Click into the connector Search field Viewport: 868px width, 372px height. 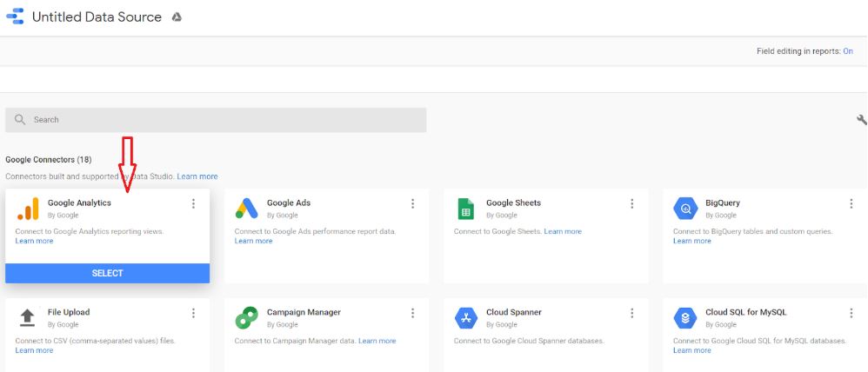point(216,120)
